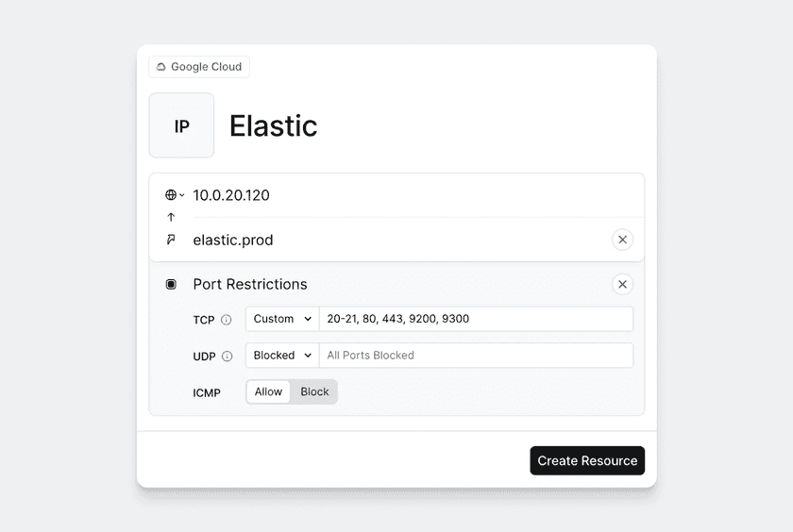Click the IP resource type thumbnail
The image size is (793, 532).
tap(181, 125)
